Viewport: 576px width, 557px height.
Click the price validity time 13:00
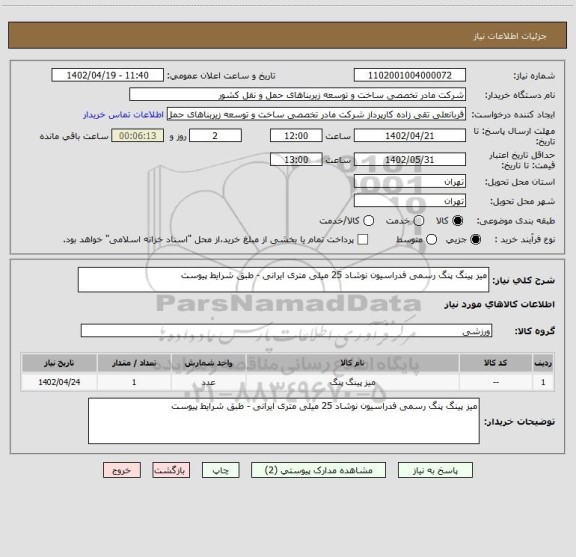296,159
